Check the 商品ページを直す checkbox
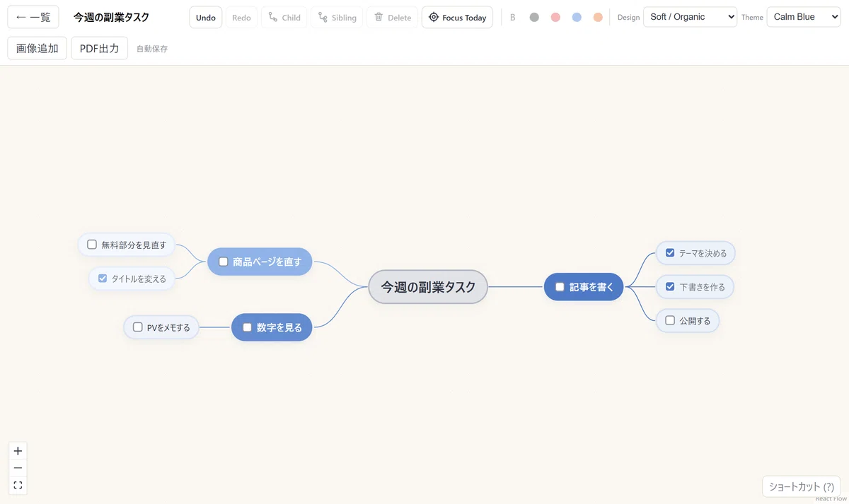This screenshot has width=849, height=504. point(224,262)
